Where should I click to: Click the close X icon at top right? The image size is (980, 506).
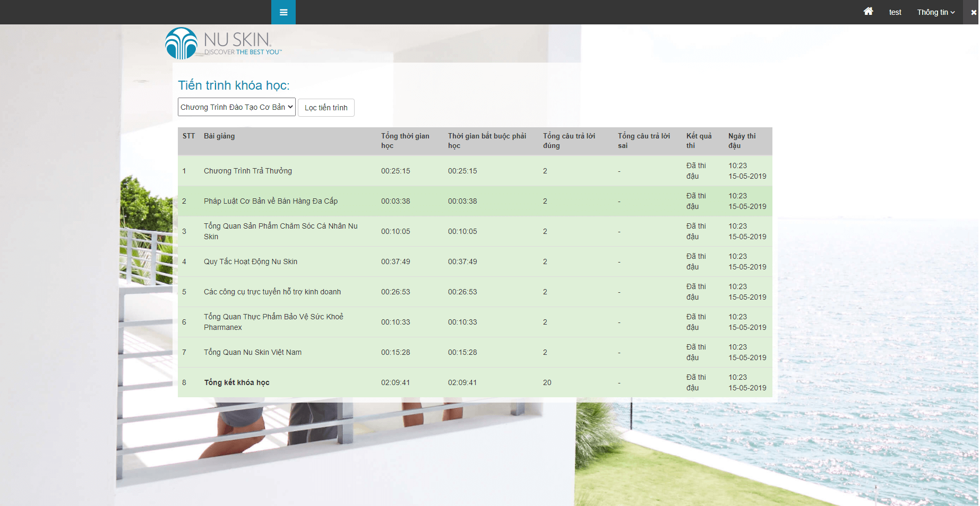click(x=974, y=12)
